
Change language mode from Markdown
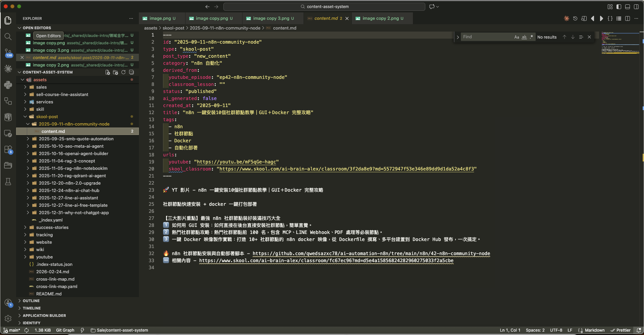point(595,330)
